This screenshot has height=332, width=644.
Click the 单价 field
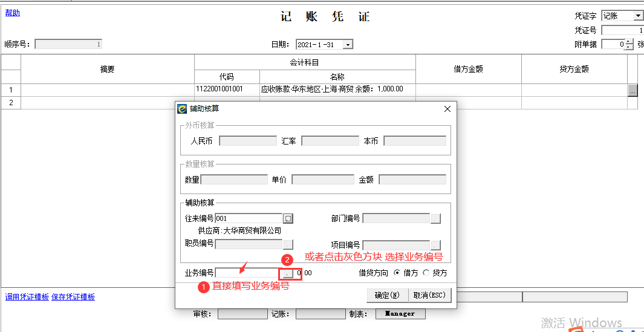pos(323,180)
